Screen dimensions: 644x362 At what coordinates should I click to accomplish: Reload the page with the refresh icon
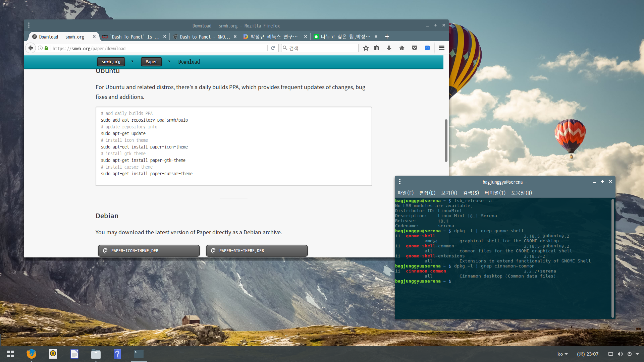pos(273,48)
